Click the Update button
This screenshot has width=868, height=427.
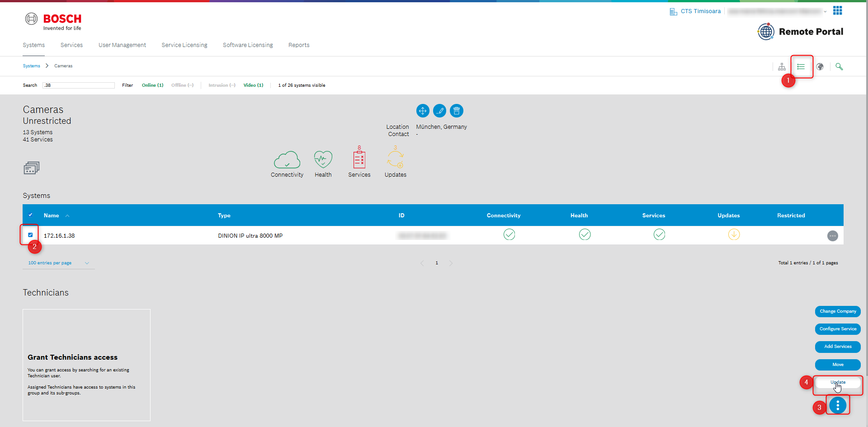[838, 382]
